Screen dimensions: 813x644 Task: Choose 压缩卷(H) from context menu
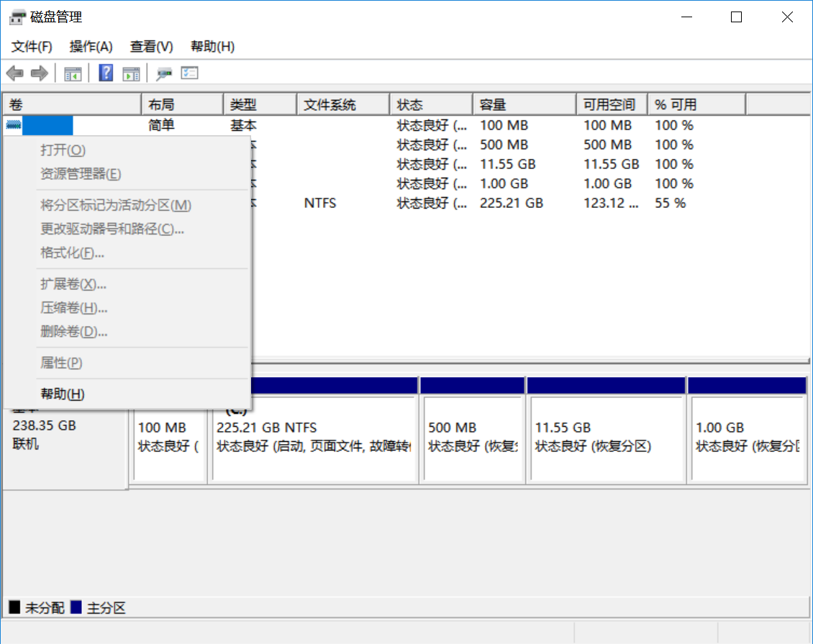point(127,308)
